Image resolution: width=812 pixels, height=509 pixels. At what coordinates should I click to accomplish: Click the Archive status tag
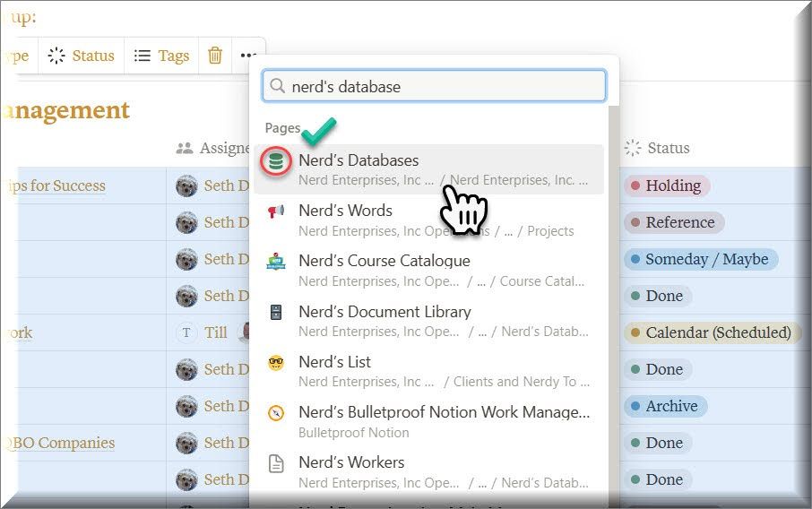point(665,406)
